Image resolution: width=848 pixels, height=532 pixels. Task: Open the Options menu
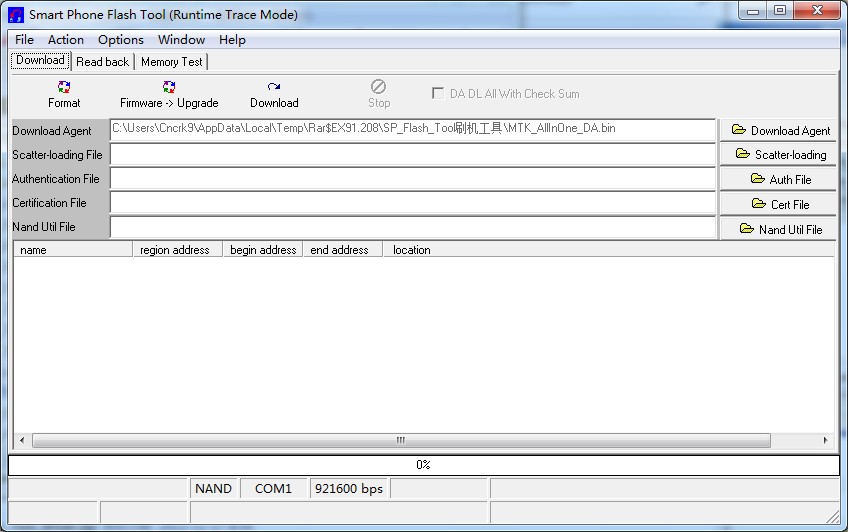click(x=121, y=40)
